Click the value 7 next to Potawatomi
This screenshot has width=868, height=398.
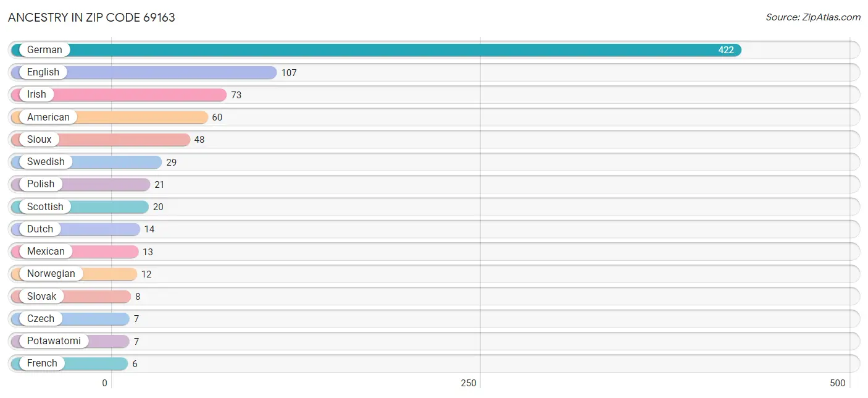pyautogui.click(x=136, y=342)
